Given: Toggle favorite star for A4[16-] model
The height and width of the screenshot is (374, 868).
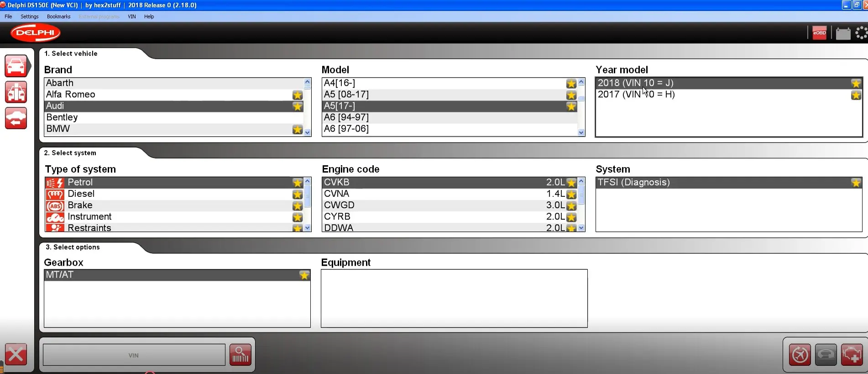Looking at the screenshot, I should tap(571, 84).
